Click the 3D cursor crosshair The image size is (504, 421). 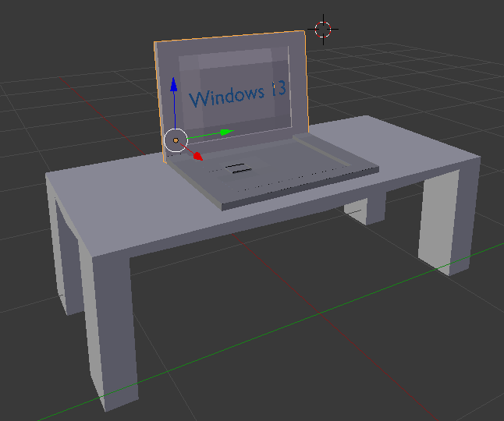pyautogui.click(x=323, y=30)
